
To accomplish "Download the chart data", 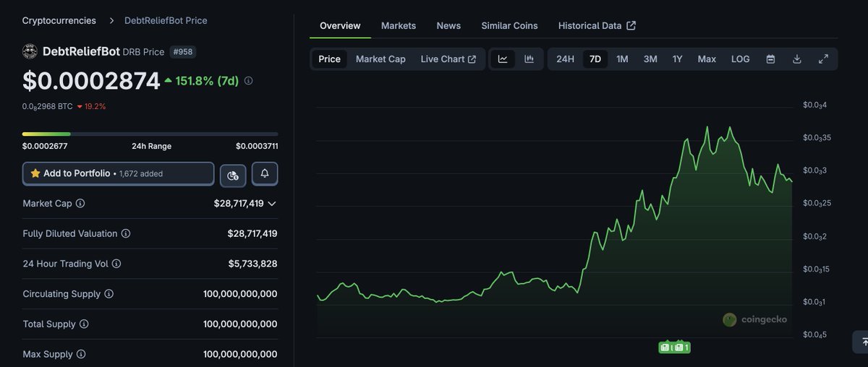I will (797, 59).
